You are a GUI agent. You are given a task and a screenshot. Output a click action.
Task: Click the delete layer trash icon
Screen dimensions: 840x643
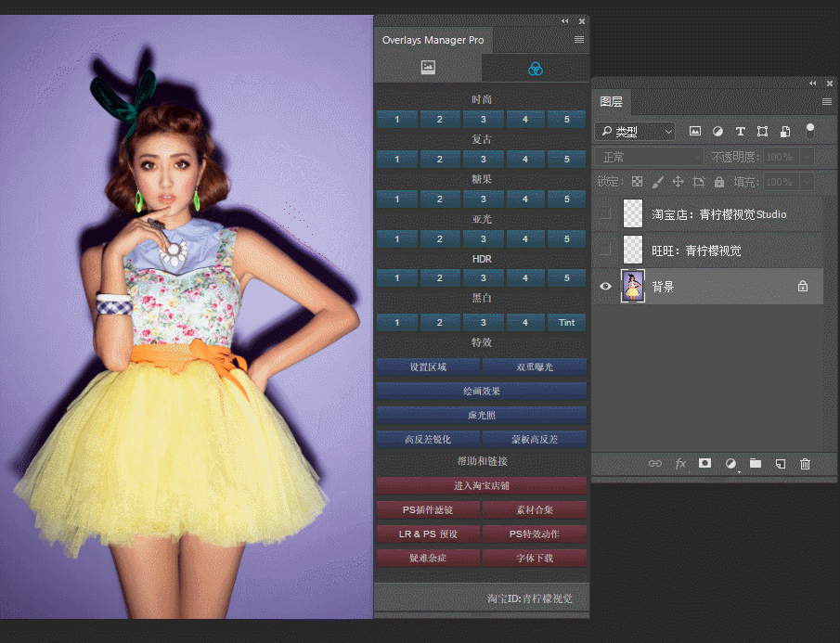(x=805, y=464)
